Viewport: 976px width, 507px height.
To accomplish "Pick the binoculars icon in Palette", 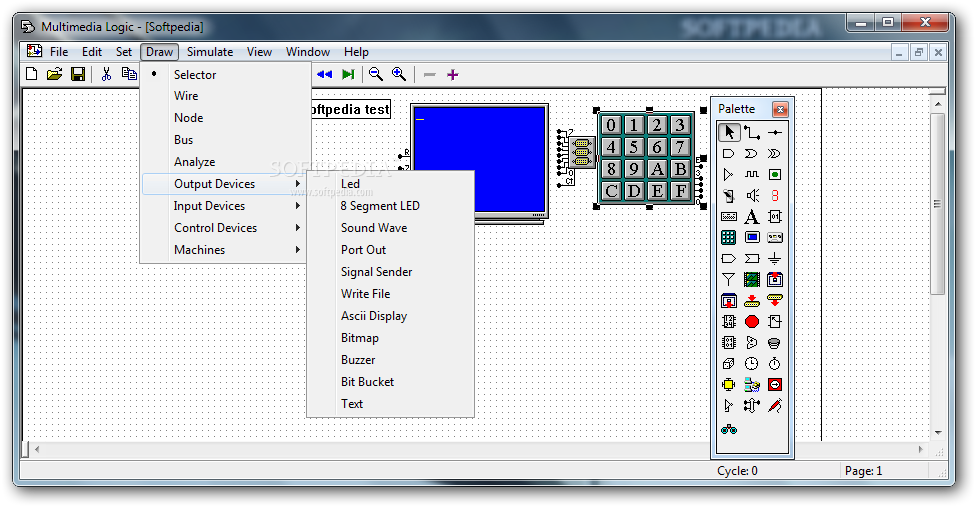I will [x=729, y=429].
